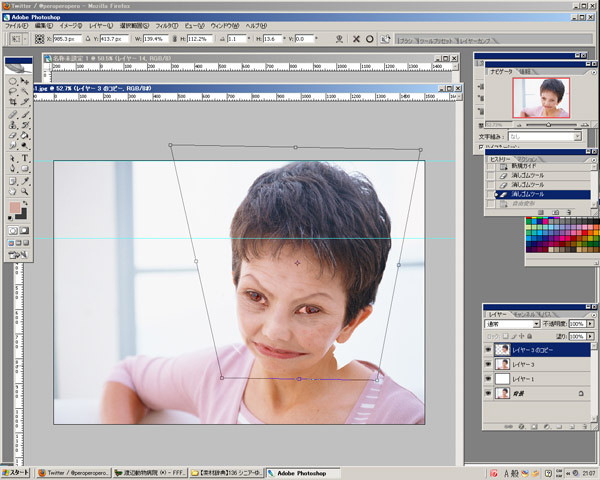Select reference point location grid
The image size is (600, 480).
(x=39, y=39)
